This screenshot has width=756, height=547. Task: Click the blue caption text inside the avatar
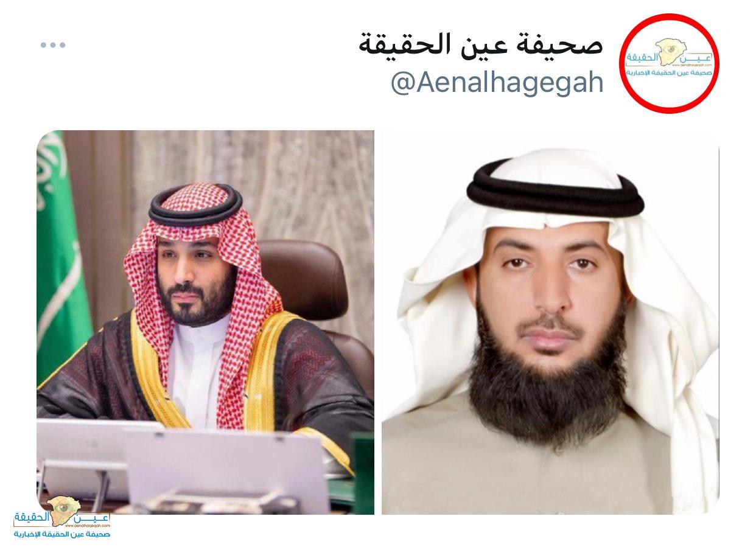click(x=668, y=73)
